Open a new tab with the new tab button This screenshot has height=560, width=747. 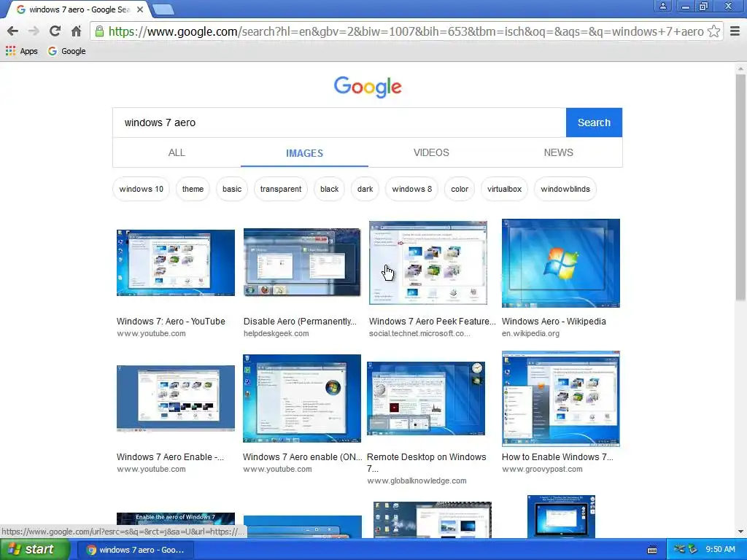164,9
